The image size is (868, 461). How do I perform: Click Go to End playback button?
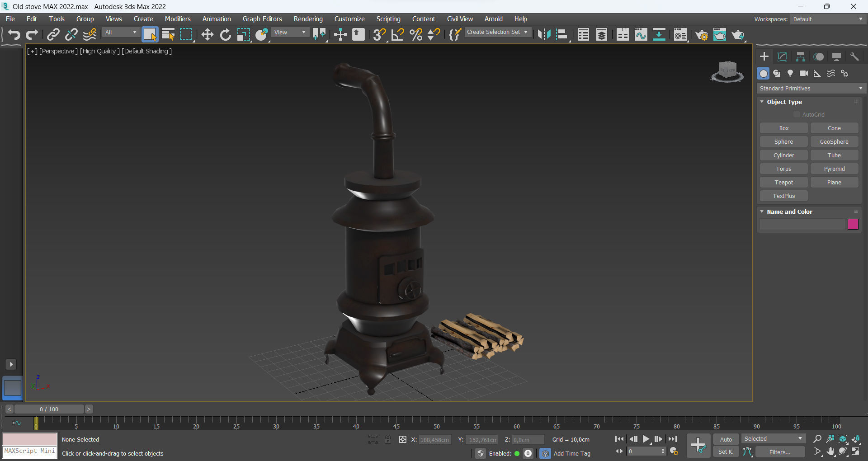[x=673, y=439]
